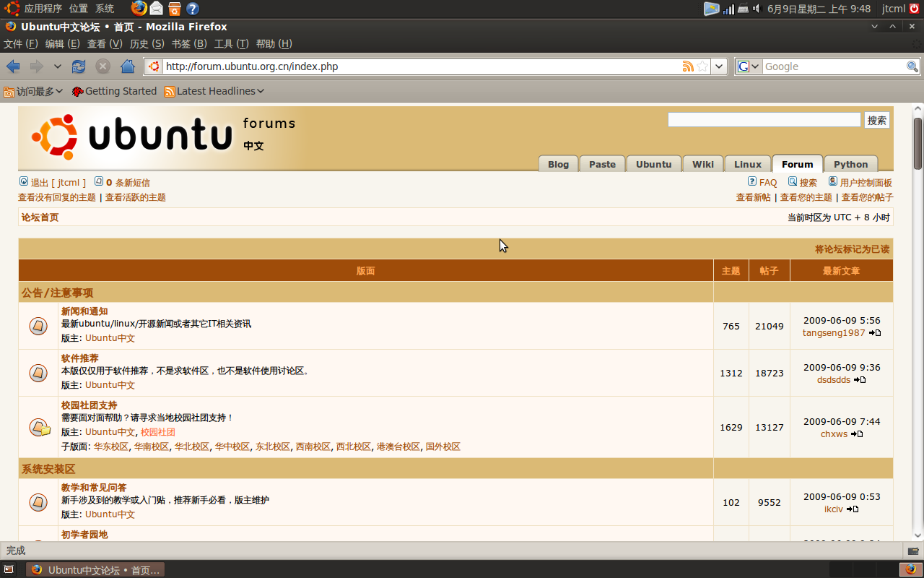Click the Google search magnifier icon
The height and width of the screenshot is (578, 924).
913,66
